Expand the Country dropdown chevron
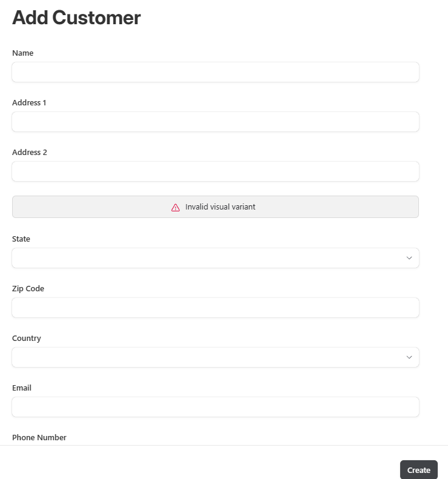The height and width of the screenshot is (479, 448). point(409,357)
